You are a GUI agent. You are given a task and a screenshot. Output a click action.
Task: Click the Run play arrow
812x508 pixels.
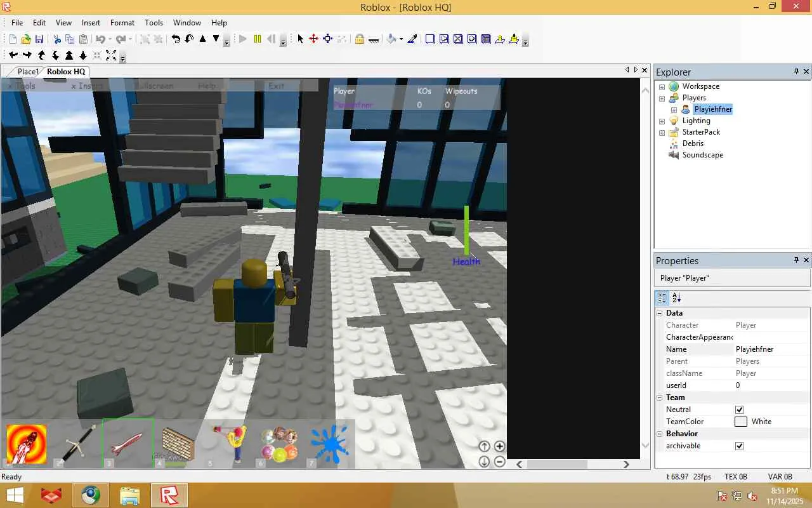pos(243,39)
